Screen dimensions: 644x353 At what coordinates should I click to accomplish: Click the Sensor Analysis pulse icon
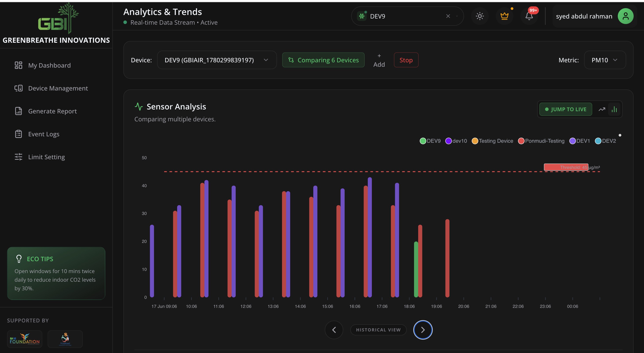click(x=139, y=106)
